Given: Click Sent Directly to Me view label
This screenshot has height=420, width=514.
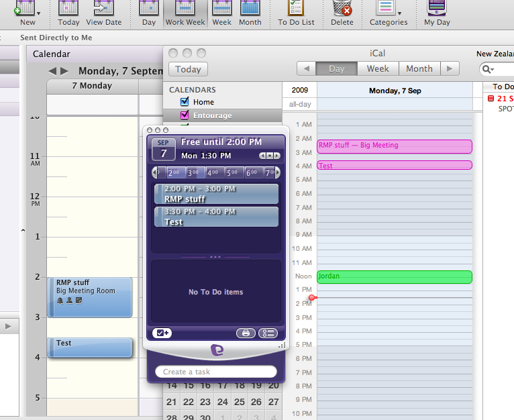Looking at the screenshot, I should 56,38.
